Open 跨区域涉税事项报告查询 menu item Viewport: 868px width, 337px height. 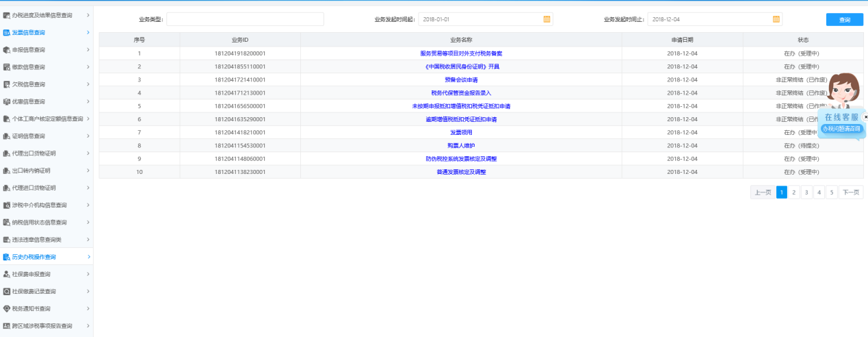(x=42, y=326)
